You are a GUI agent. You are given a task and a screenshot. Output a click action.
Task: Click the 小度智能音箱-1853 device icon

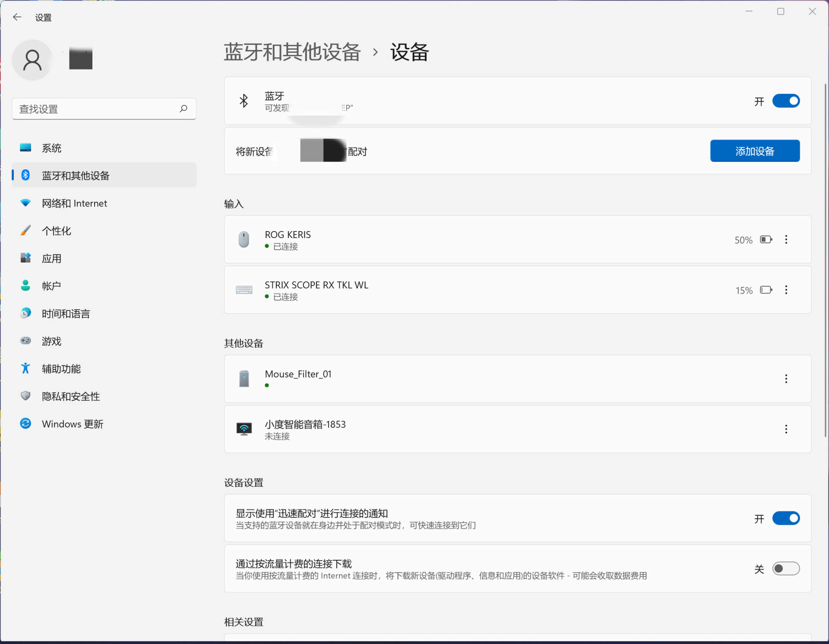pyautogui.click(x=244, y=429)
